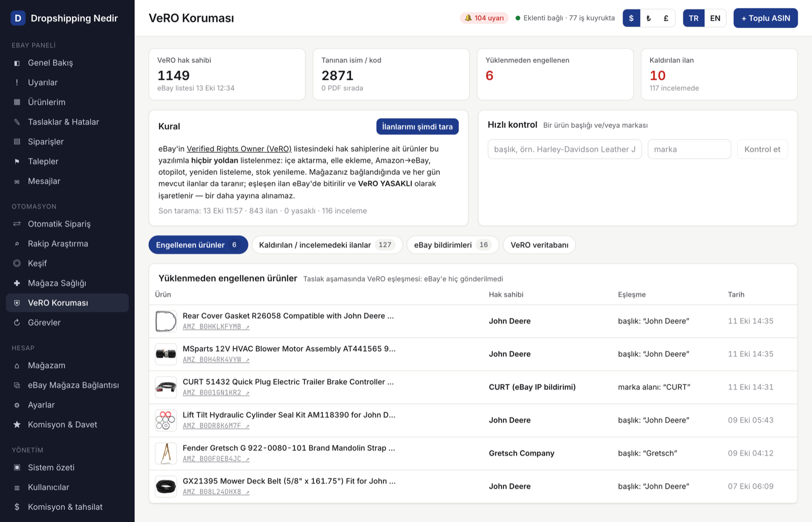
Task: Open the Mağazam home icon
Action: 17,366
